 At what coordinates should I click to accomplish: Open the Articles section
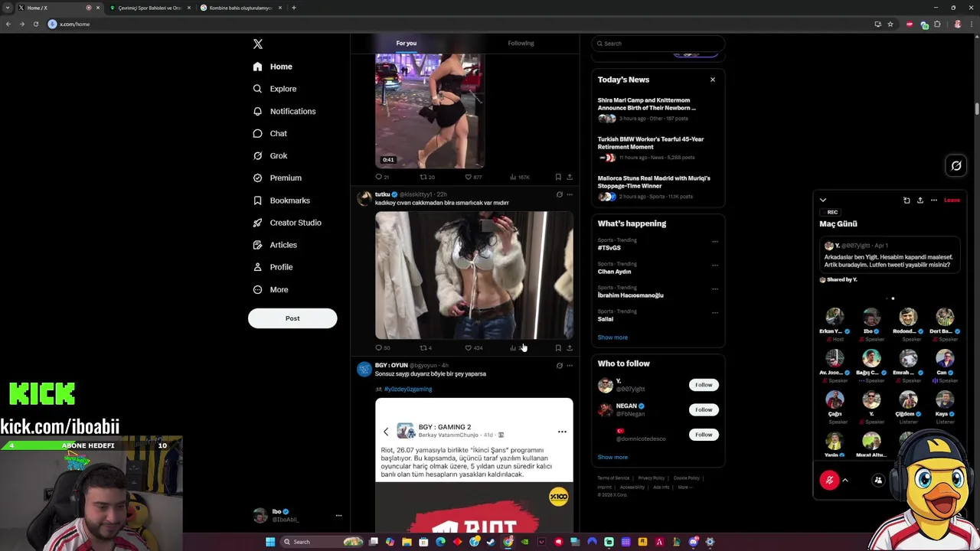[274, 245]
